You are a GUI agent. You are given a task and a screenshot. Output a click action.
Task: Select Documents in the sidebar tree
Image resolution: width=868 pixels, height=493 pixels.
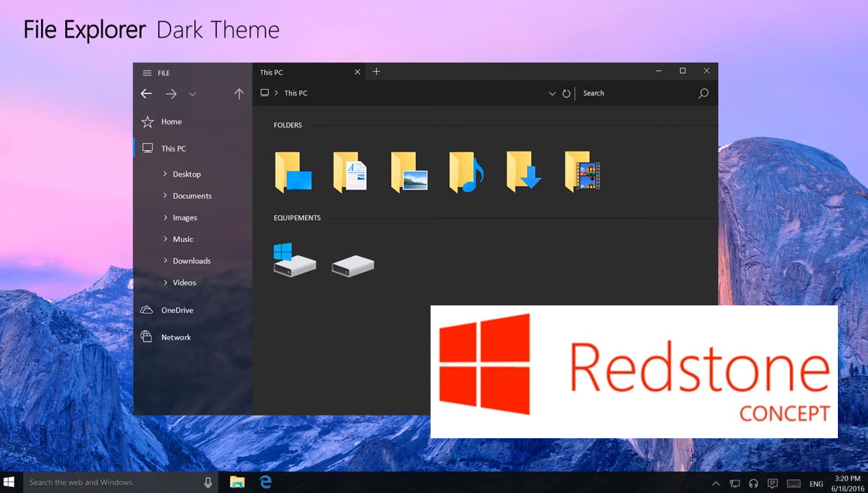coord(192,196)
